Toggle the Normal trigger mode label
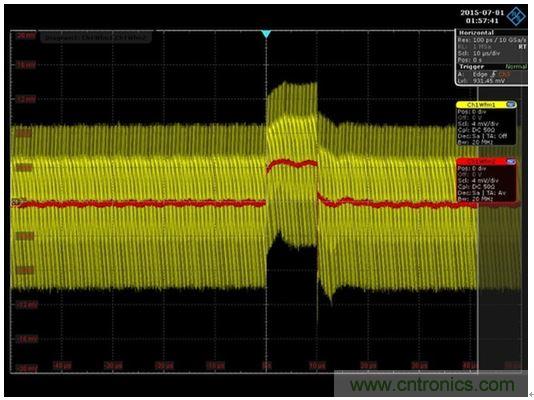Viewport: 534px width, 400px height. pos(516,67)
